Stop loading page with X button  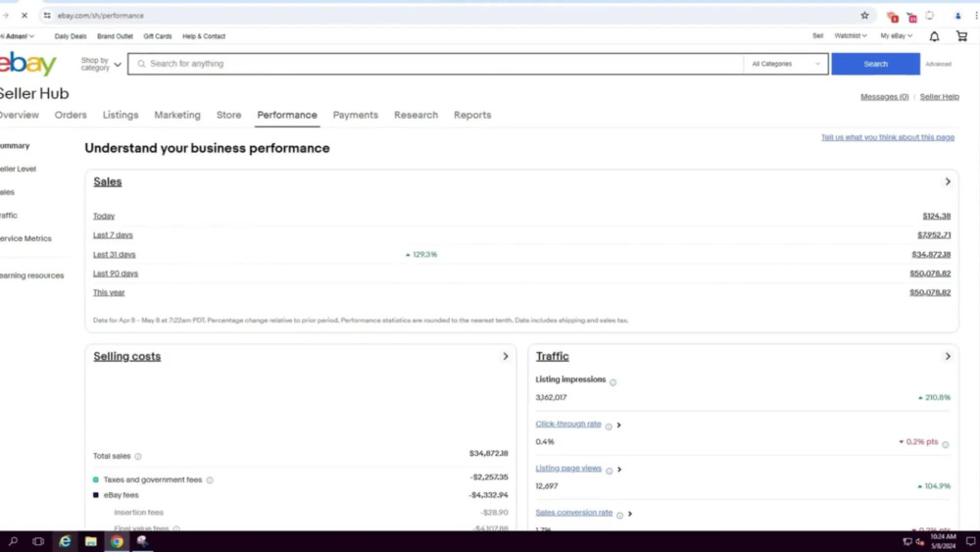[x=24, y=15]
